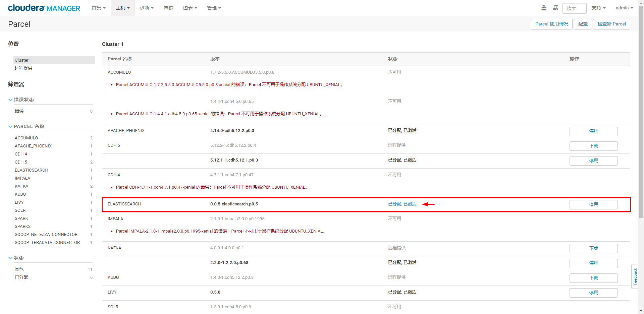Open the running commands icon in header
644x314 pixels.
coord(556,8)
